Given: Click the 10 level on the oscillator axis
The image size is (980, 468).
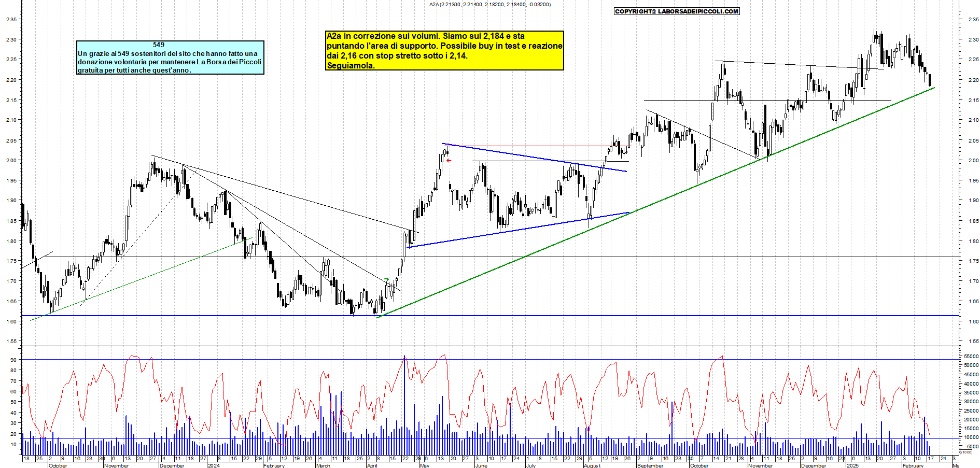Looking at the screenshot, I should pyautogui.click(x=13, y=444).
